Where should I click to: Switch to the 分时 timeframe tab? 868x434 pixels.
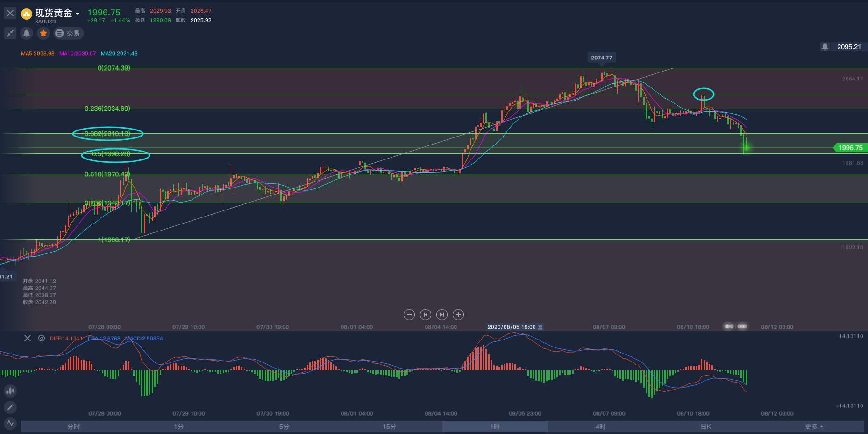pos(74,427)
